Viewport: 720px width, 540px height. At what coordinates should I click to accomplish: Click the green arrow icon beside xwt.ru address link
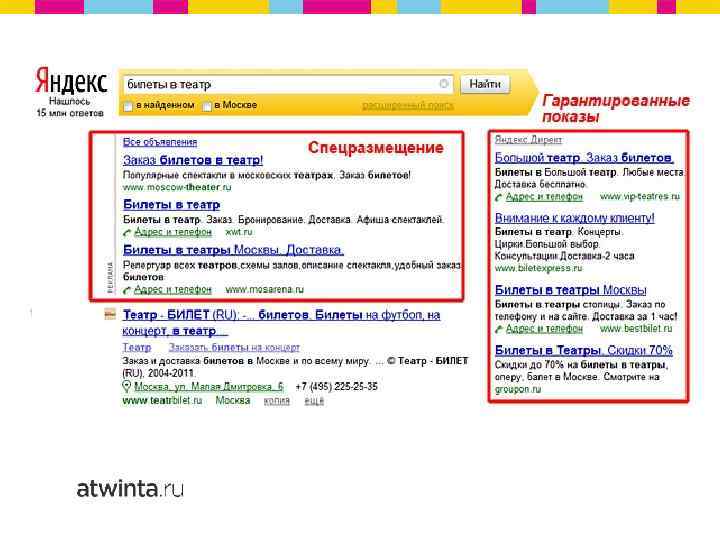point(127,233)
